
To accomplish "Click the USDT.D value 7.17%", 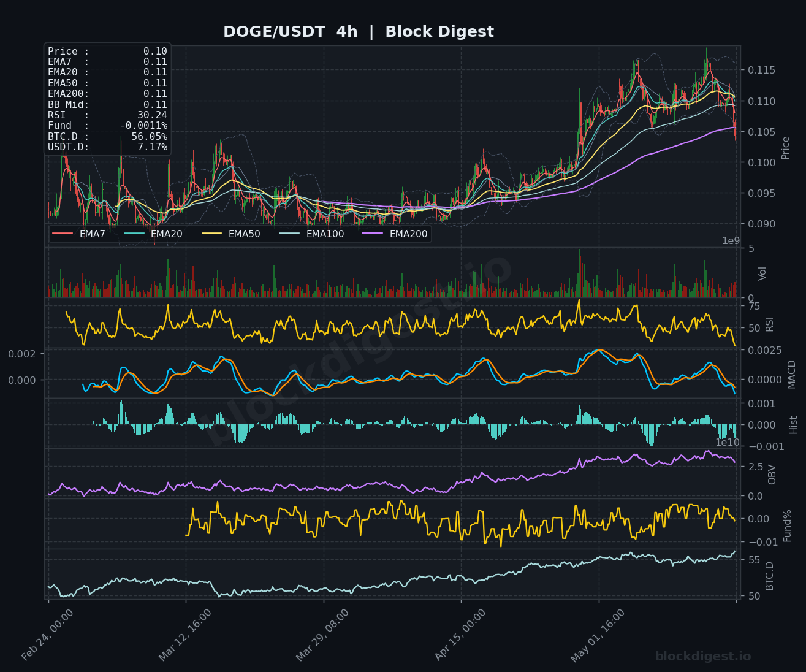I will point(152,147).
